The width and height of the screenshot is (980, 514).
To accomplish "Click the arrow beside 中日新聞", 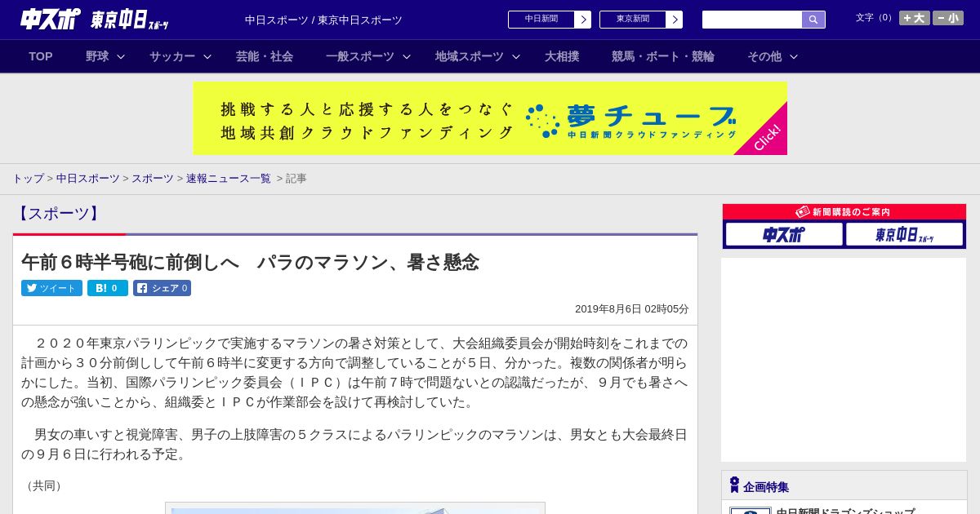I will click(583, 20).
